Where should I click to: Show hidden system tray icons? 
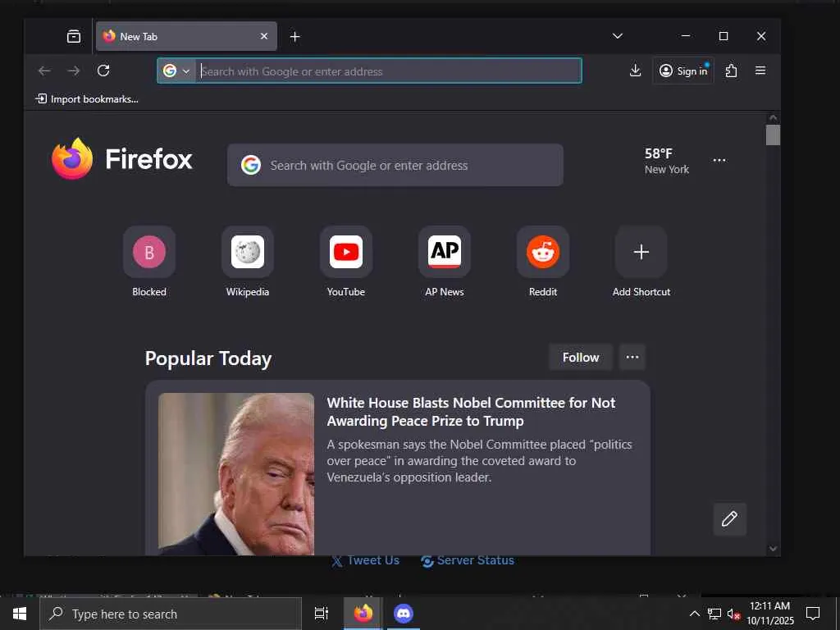coord(694,614)
